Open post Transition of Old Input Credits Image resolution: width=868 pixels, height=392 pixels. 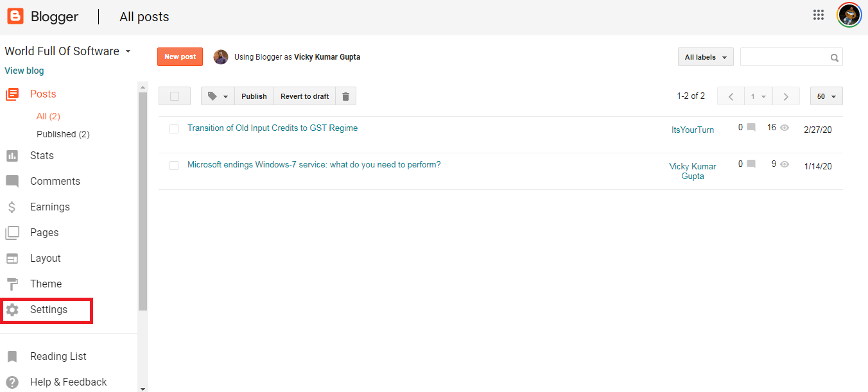click(272, 128)
